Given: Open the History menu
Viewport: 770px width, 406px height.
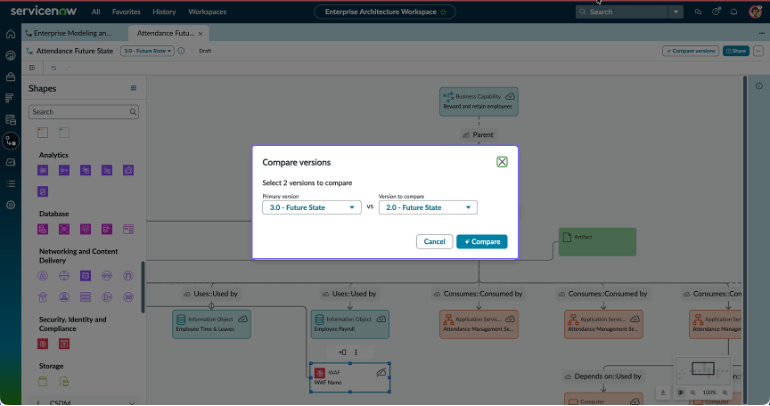Looking at the screenshot, I should 164,12.
